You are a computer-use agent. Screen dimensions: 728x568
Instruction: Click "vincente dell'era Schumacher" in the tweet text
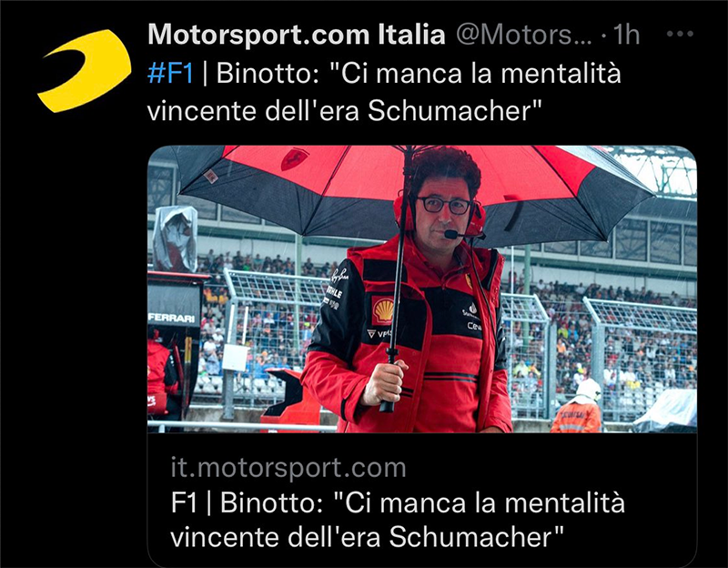click(345, 111)
